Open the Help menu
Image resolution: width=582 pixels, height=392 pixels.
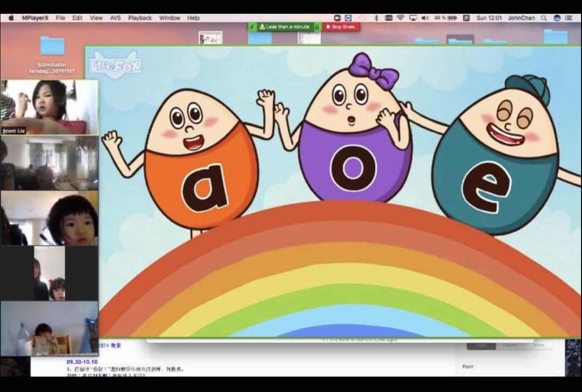[194, 18]
